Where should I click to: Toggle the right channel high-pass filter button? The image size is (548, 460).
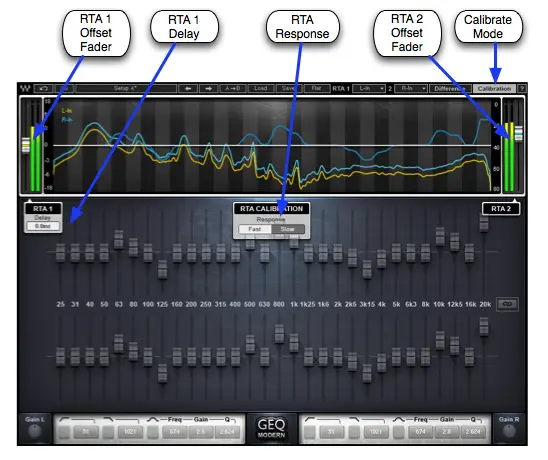coord(310,432)
